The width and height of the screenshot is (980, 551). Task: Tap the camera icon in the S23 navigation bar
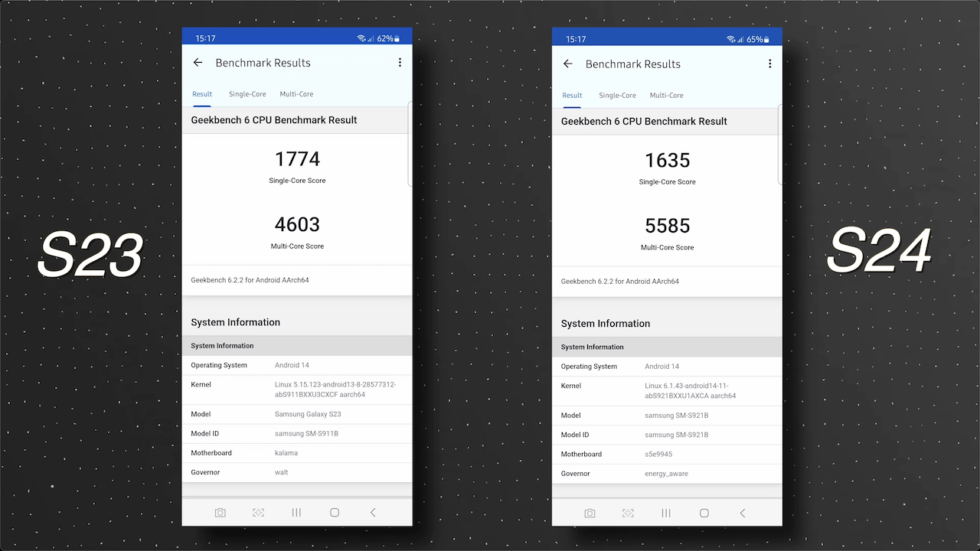click(x=220, y=513)
